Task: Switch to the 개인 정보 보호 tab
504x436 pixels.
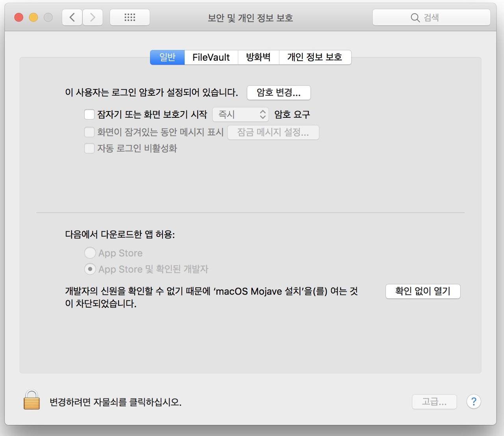Action: (315, 57)
